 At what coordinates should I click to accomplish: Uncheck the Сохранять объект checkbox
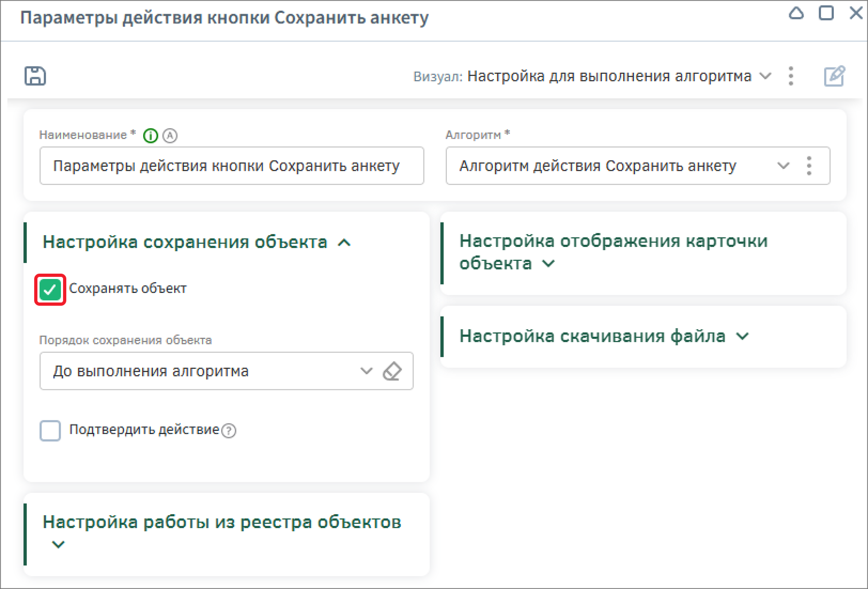(x=50, y=290)
